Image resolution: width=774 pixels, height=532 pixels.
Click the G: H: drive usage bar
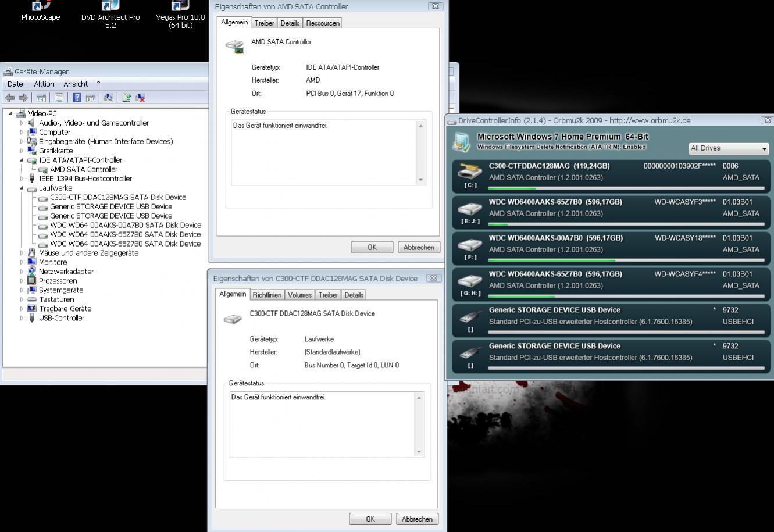[x=626, y=297]
